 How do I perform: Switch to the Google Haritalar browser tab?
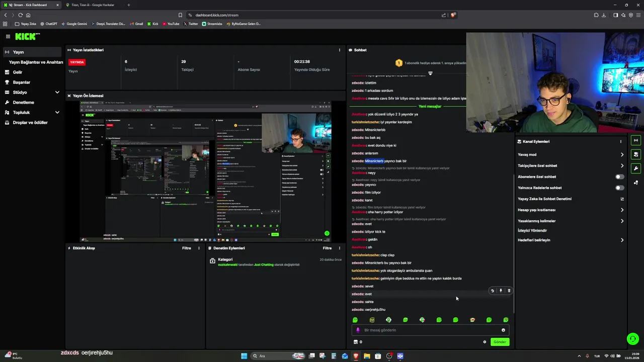93,5
